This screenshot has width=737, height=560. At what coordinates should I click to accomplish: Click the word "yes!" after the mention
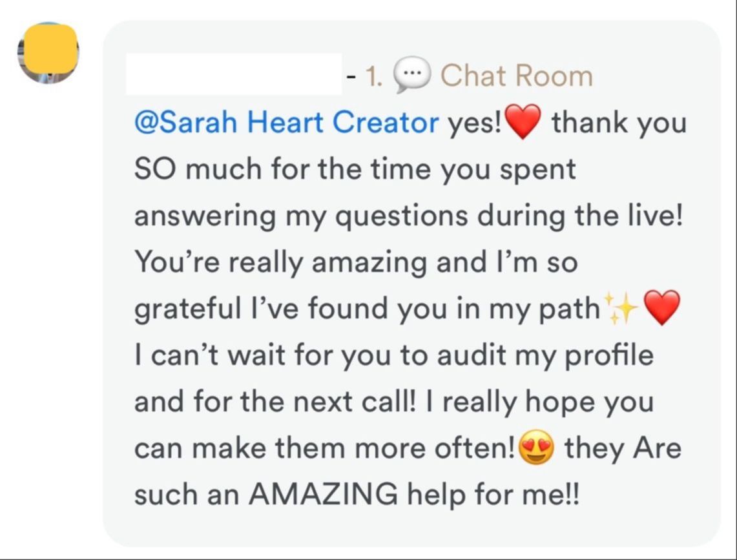click(x=475, y=123)
